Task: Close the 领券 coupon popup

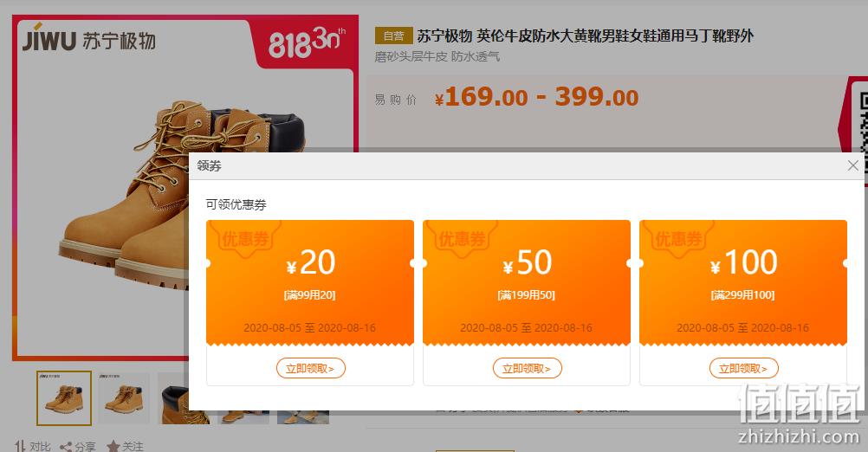Action: [x=852, y=165]
